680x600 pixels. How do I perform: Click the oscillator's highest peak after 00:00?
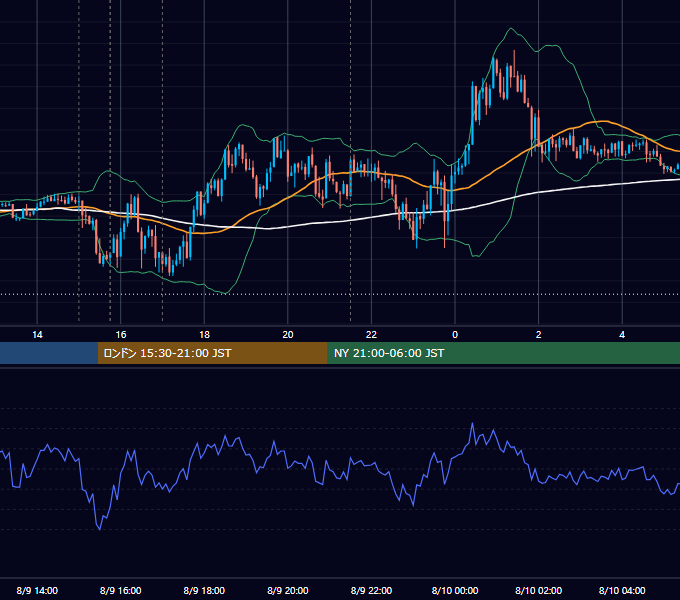472,424
